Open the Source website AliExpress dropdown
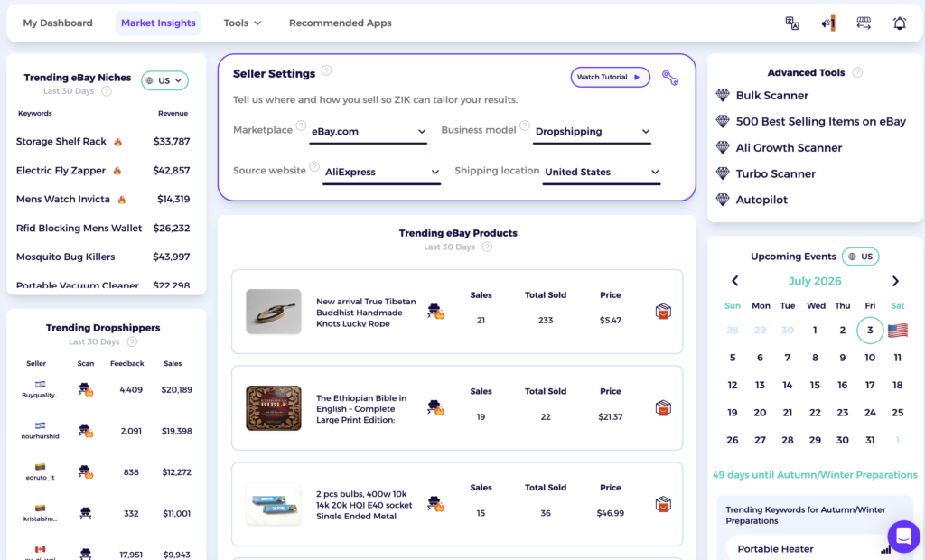 pyautogui.click(x=382, y=173)
